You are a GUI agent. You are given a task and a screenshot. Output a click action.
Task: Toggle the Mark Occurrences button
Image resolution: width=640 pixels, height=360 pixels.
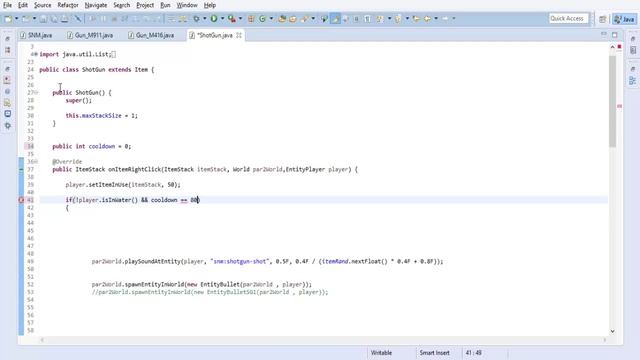335,19
